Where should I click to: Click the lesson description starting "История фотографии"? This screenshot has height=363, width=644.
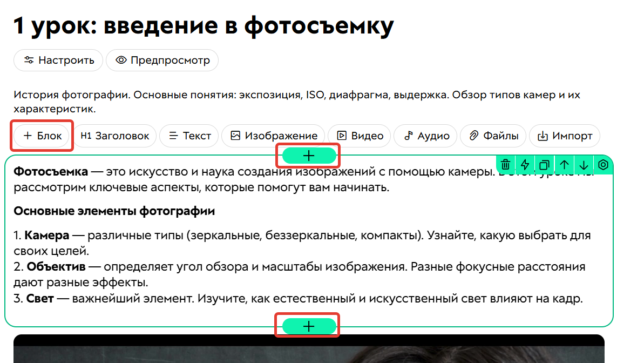(297, 102)
